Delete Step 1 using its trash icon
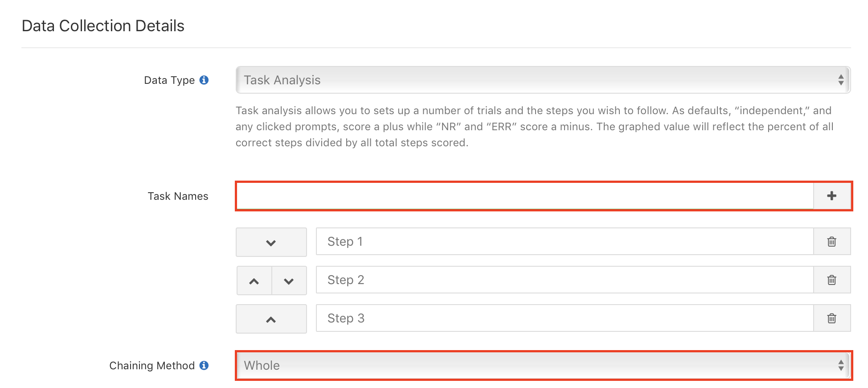The height and width of the screenshot is (388, 868). pyautogui.click(x=832, y=241)
